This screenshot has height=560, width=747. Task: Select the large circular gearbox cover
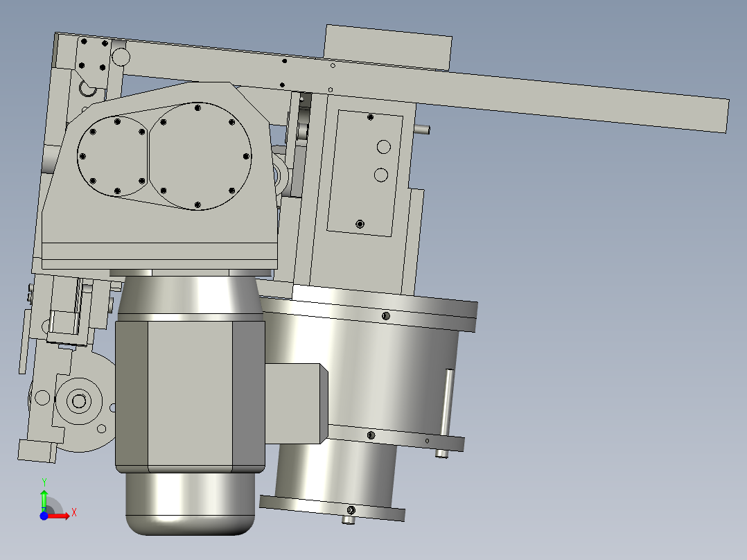coord(200,157)
